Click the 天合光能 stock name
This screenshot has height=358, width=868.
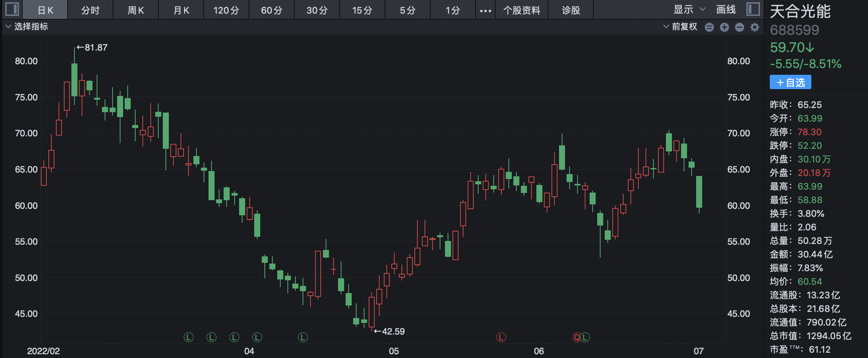pyautogui.click(x=800, y=11)
